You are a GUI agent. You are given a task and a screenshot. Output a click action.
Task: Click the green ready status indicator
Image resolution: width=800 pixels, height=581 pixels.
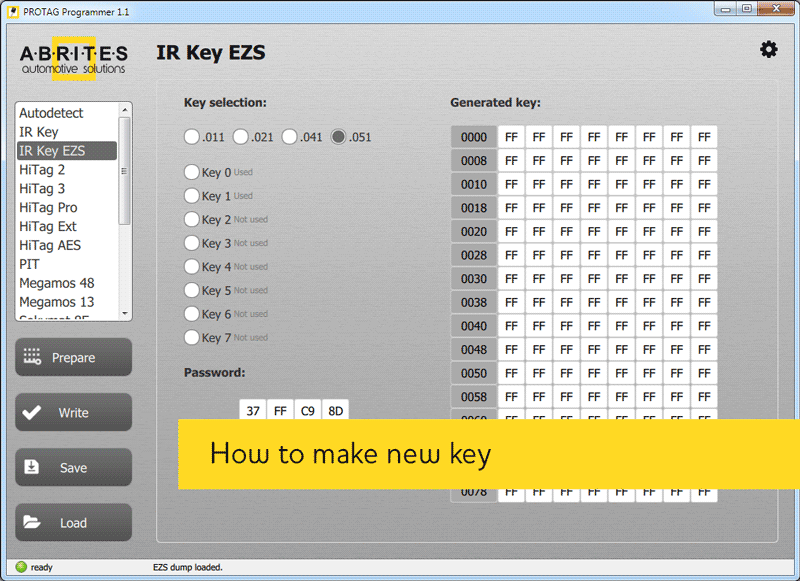(x=21, y=567)
